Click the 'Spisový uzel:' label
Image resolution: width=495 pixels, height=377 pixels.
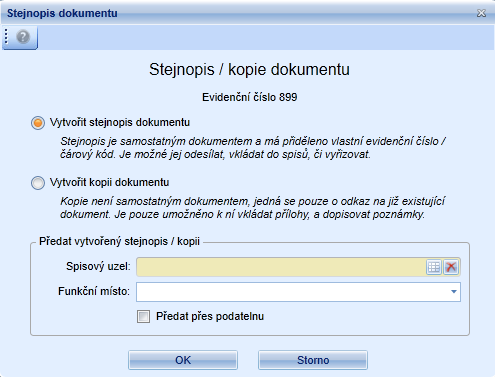click(x=98, y=267)
